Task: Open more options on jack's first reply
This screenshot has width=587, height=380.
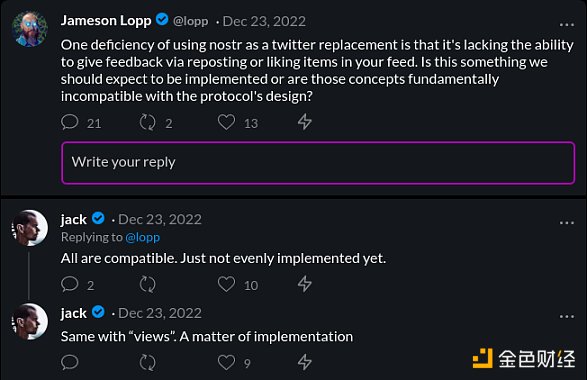Action: [567, 223]
